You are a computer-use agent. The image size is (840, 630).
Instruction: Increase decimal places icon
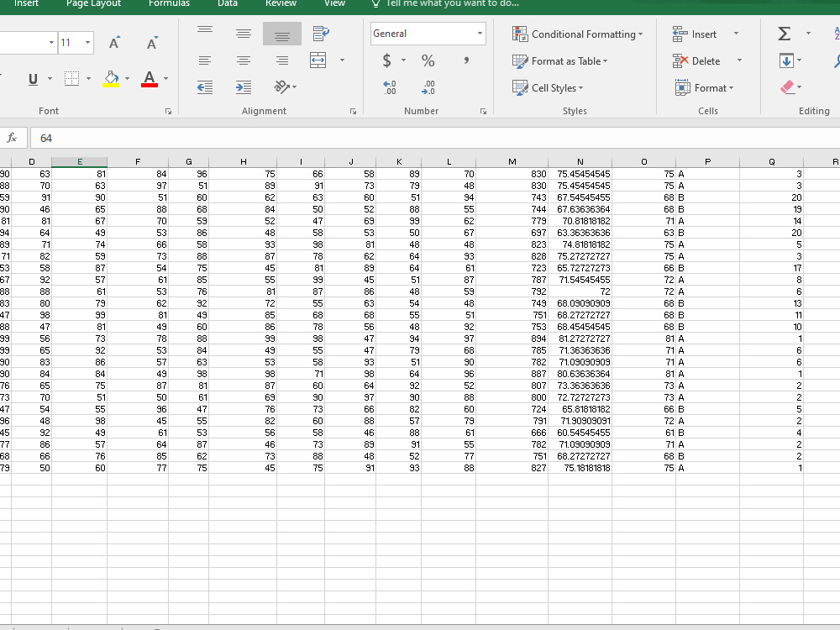pos(390,87)
